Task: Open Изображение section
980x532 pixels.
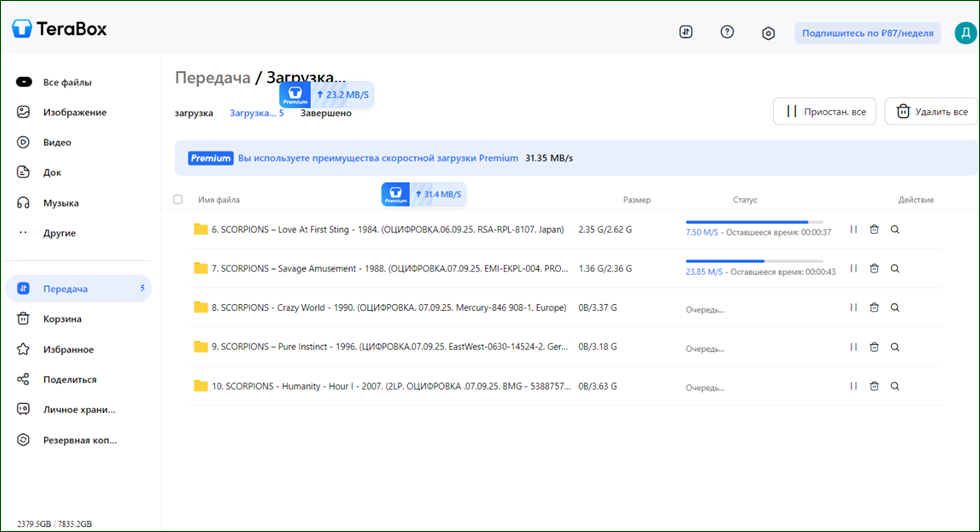Action: pos(74,112)
